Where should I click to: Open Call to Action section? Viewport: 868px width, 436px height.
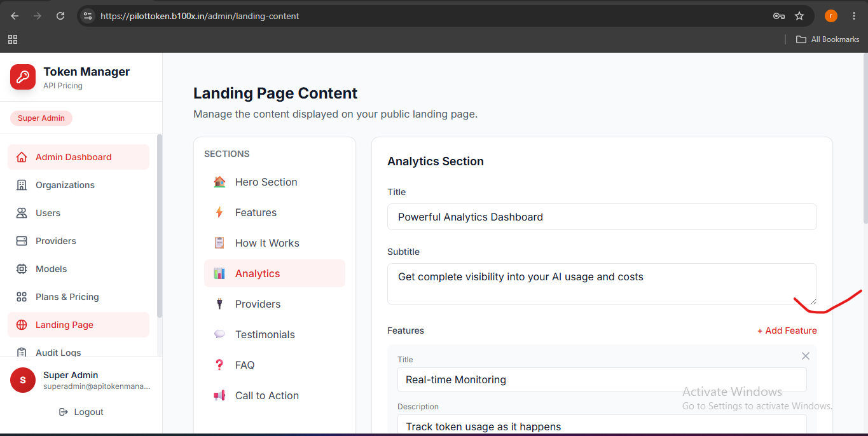(x=275, y=395)
